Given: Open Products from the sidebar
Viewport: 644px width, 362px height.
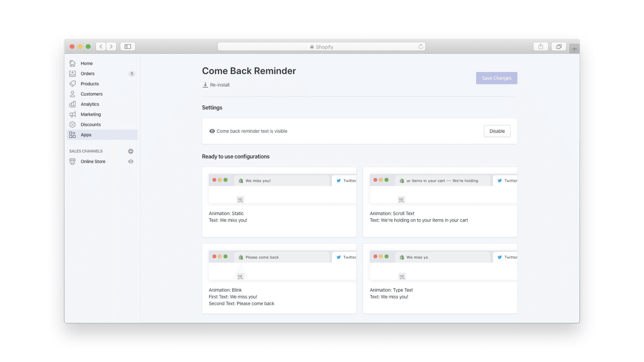Looking at the screenshot, I should (x=90, y=84).
